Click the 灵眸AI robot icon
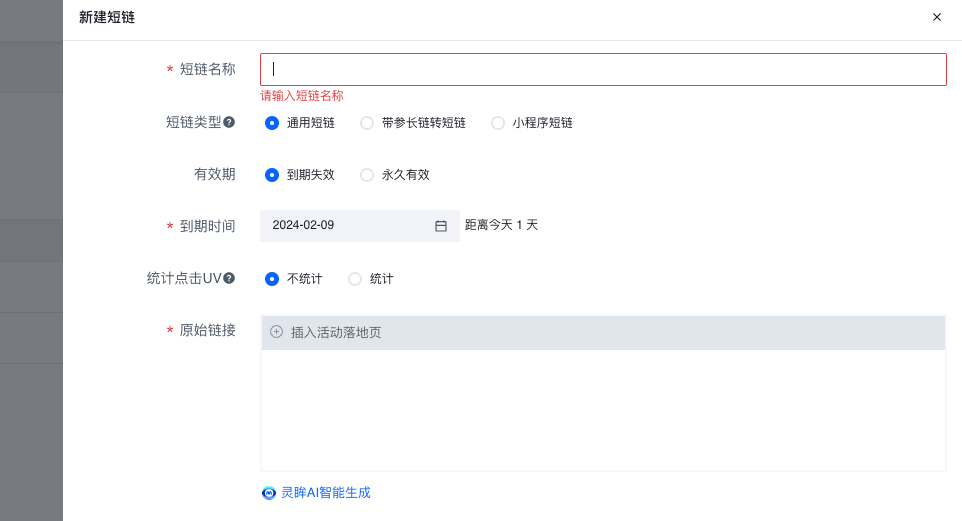The image size is (962, 521). pyautogui.click(x=269, y=493)
